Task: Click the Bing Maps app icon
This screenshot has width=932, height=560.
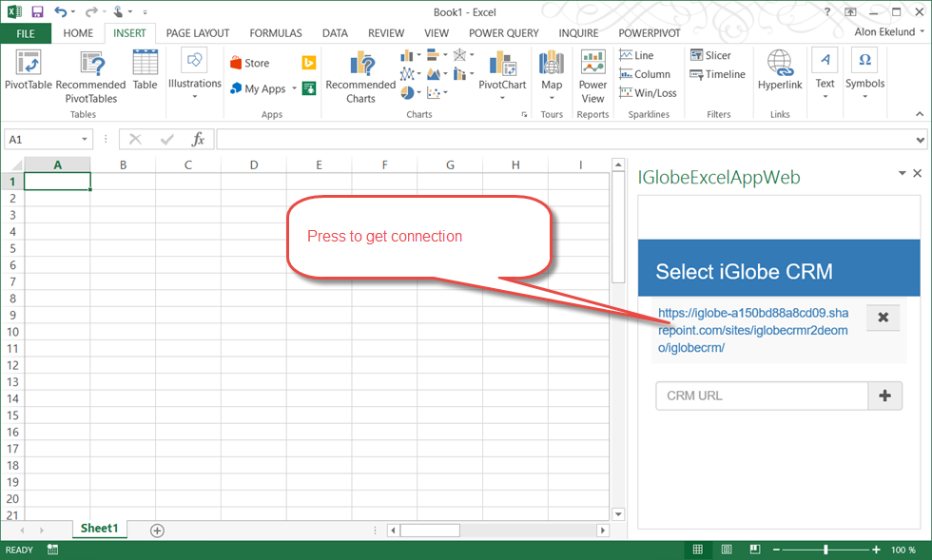Action: point(308,63)
